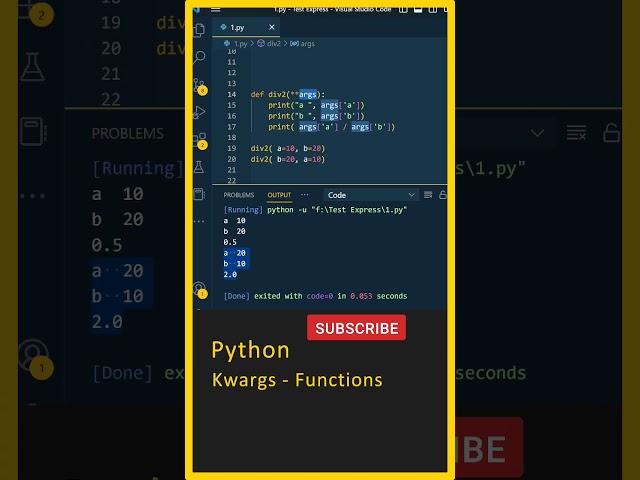Switch to OUTPUT tab in center VS Code panel
Viewport: 640px width, 480px height.
tap(279, 195)
